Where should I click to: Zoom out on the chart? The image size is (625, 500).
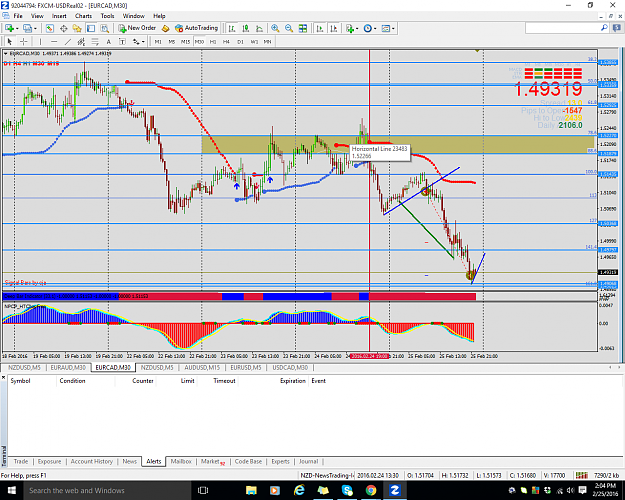pos(289,28)
